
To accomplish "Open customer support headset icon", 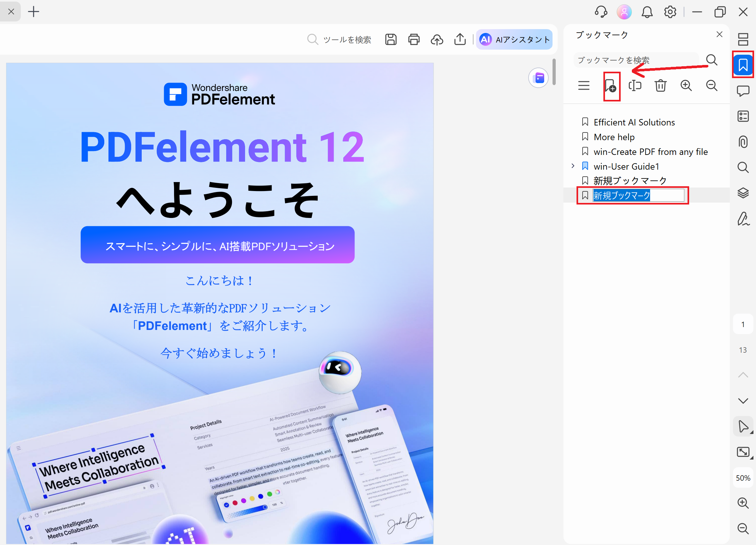I will pyautogui.click(x=601, y=12).
